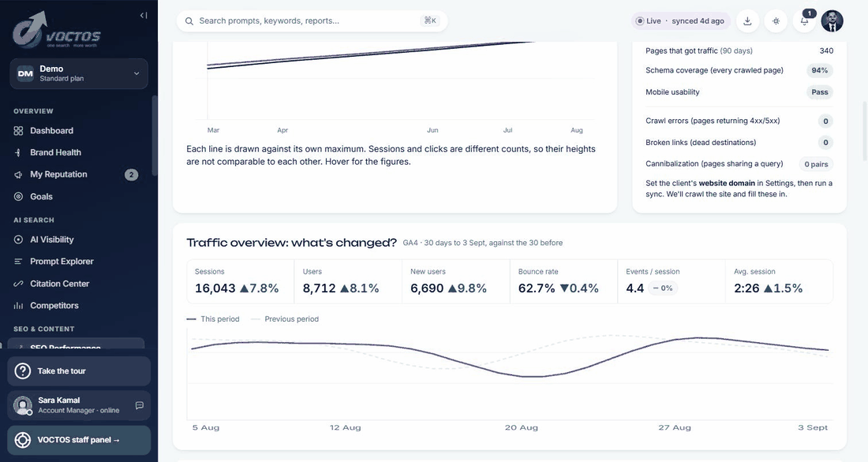Click the question mark tour icon
The height and width of the screenshot is (462, 868).
pyautogui.click(x=23, y=371)
